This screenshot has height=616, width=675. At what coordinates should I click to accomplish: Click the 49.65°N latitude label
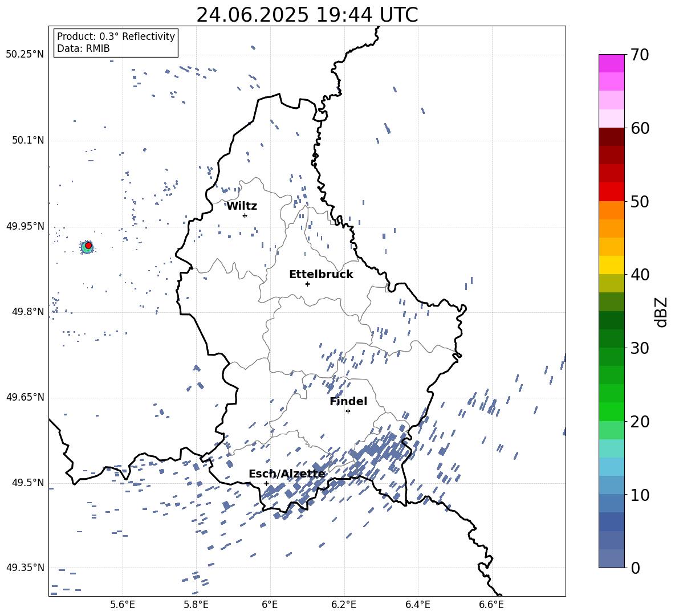point(25,397)
